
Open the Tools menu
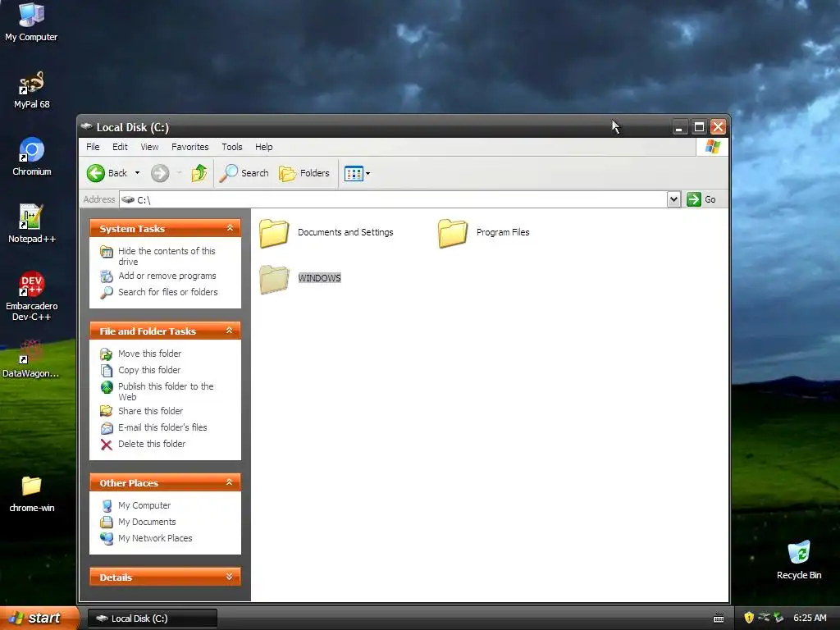click(232, 147)
